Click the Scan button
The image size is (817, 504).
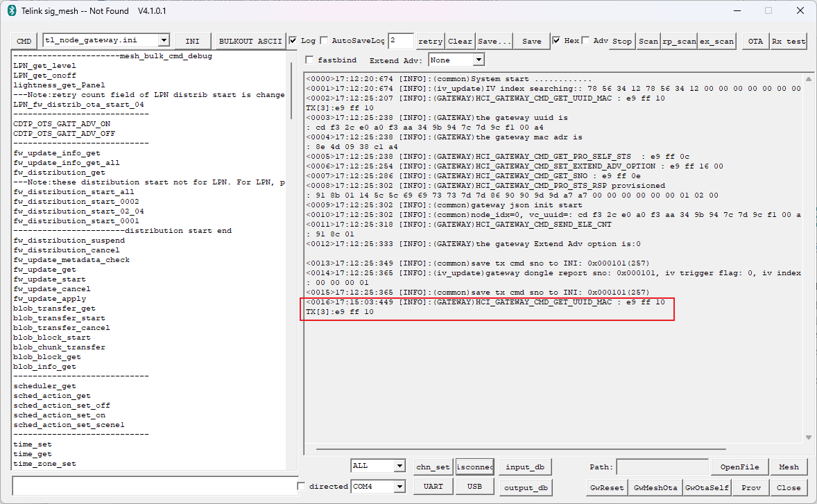coord(648,41)
